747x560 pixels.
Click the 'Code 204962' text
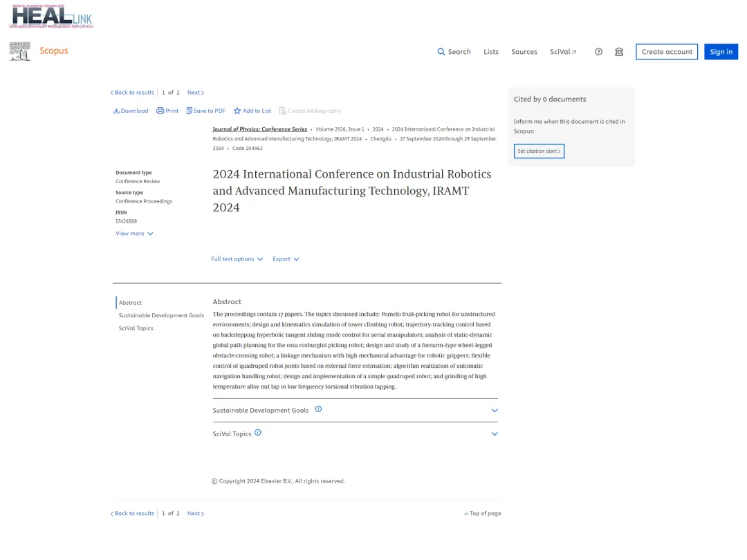247,149
